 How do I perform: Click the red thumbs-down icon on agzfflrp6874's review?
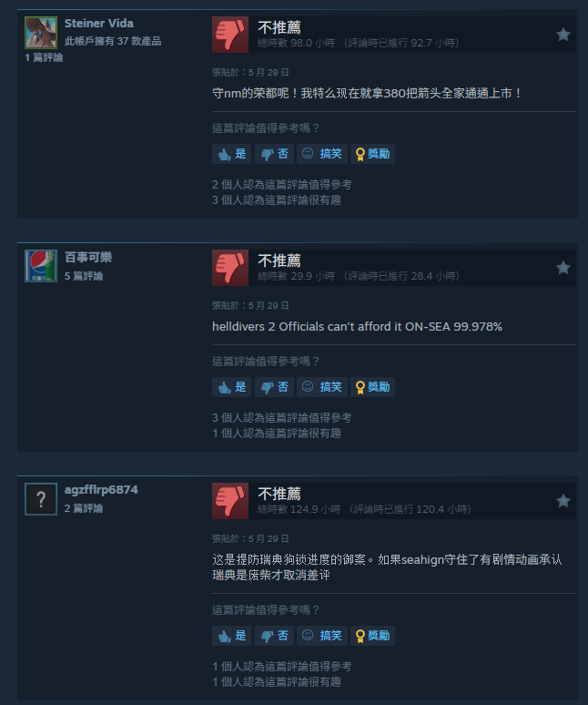230,501
